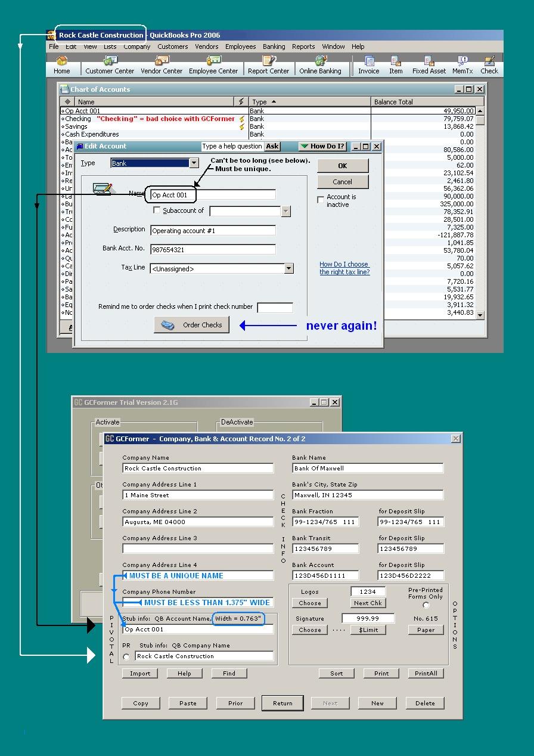Open the Window menu

pyautogui.click(x=333, y=47)
